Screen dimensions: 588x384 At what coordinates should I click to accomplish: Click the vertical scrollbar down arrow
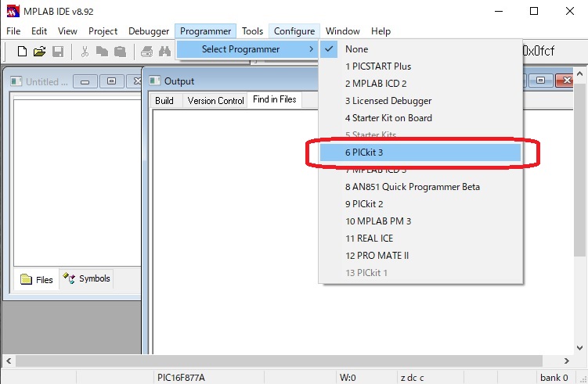[x=579, y=348]
